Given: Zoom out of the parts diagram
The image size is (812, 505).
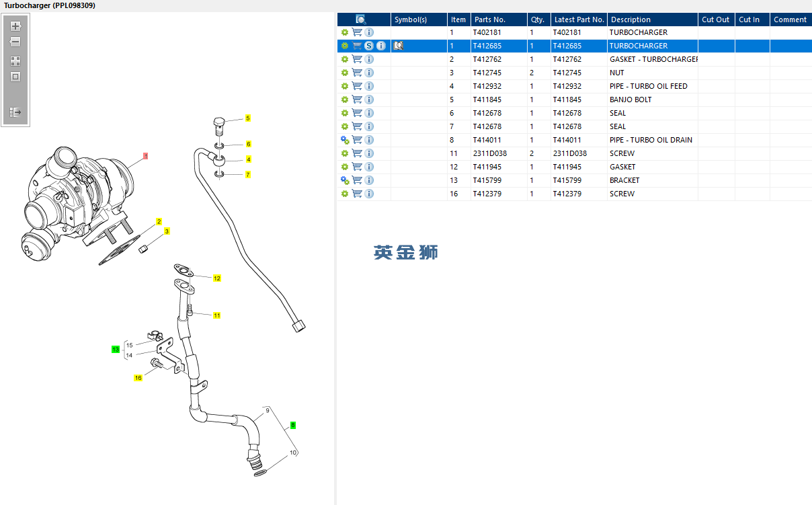Looking at the screenshot, I should pos(15,42).
